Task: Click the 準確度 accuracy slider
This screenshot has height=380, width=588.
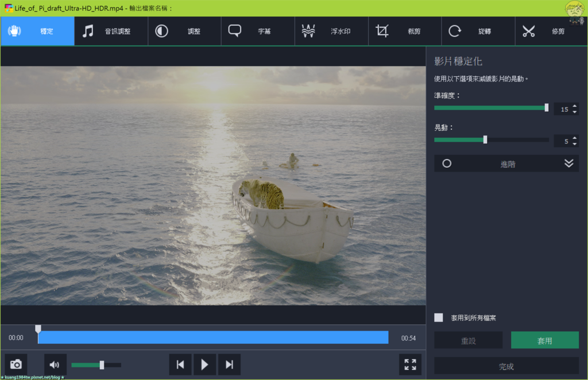Action: (x=492, y=108)
